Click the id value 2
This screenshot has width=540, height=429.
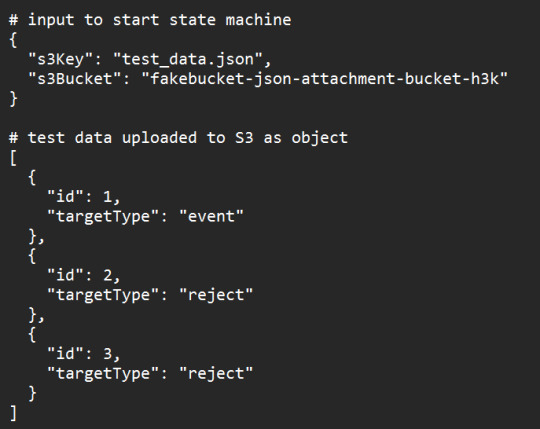coord(107,275)
